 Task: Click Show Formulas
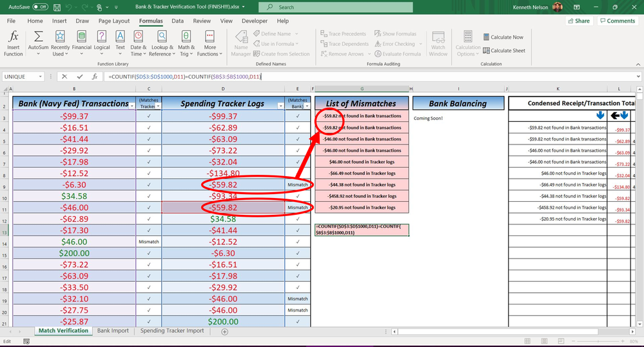click(396, 34)
